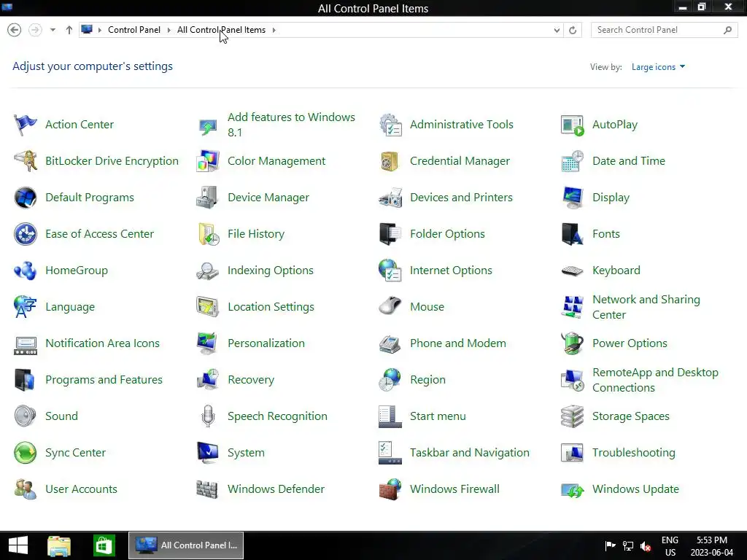Click the Speech Recognition microphone icon
The height and width of the screenshot is (560, 747).
pyautogui.click(x=208, y=416)
